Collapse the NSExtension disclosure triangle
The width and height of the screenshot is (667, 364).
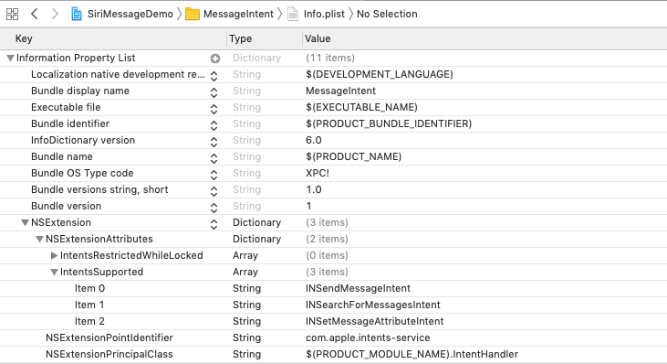(25, 223)
